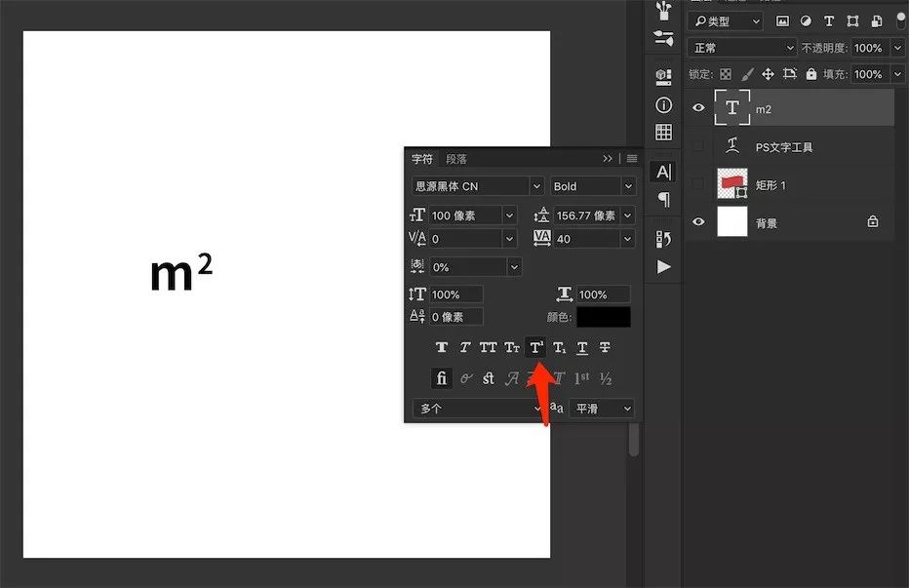Apply strikethrough formatting
The width and height of the screenshot is (909, 588).
(605, 346)
